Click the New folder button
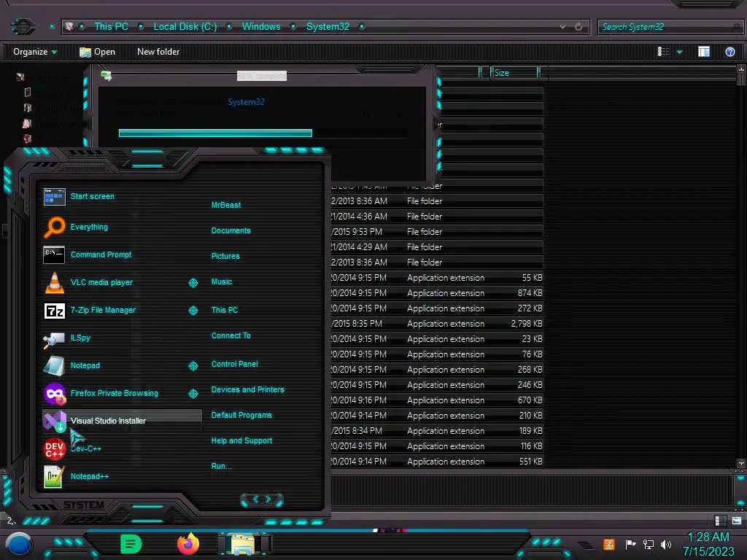The height and width of the screenshot is (560, 747). pos(158,52)
